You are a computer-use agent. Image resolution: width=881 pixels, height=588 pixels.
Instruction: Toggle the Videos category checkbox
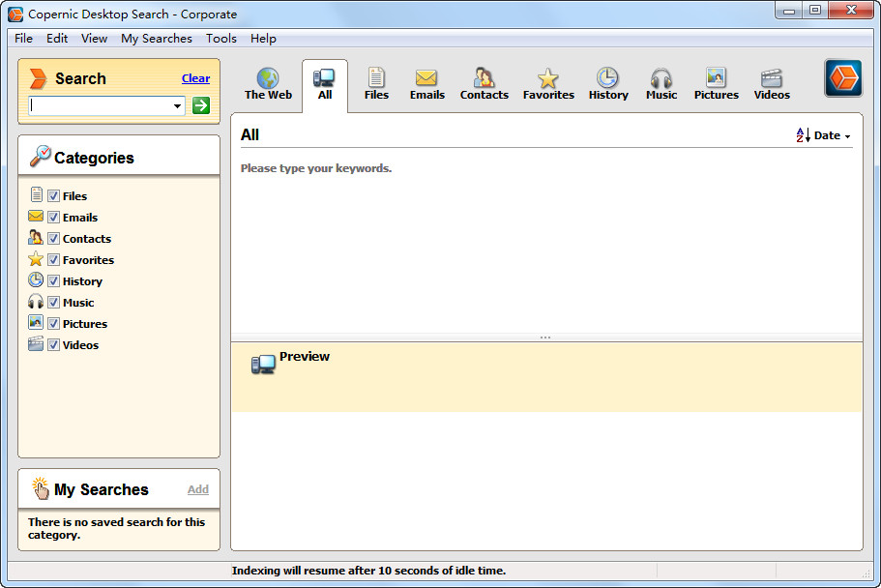53,345
